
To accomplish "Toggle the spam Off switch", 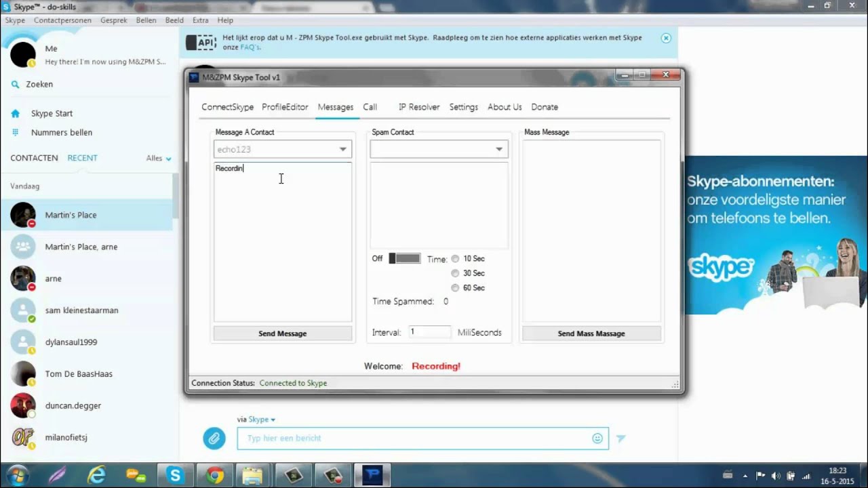I will [x=405, y=258].
